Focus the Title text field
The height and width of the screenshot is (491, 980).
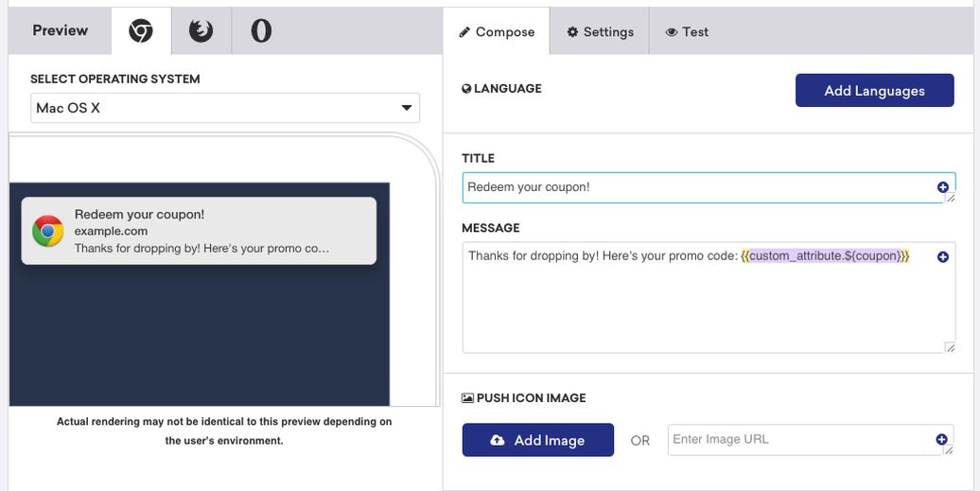pos(700,187)
